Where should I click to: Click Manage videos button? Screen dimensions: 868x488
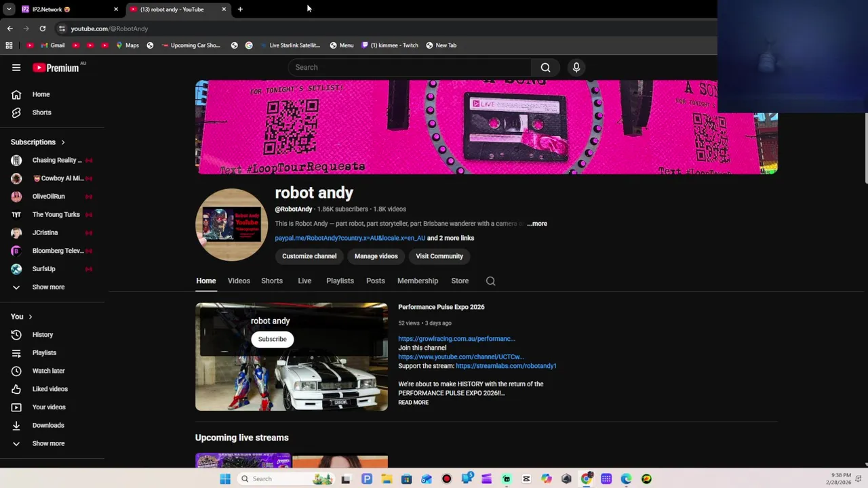pyautogui.click(x=376, y=256)
